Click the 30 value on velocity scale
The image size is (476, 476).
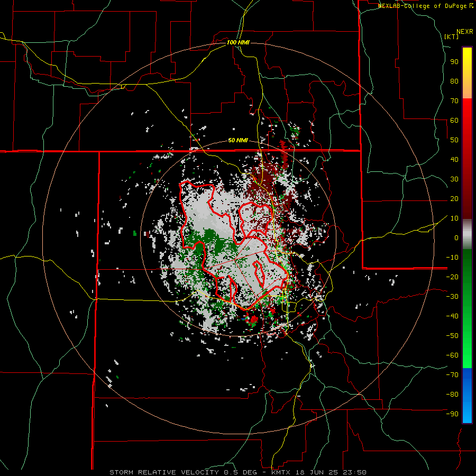point(454,179)
